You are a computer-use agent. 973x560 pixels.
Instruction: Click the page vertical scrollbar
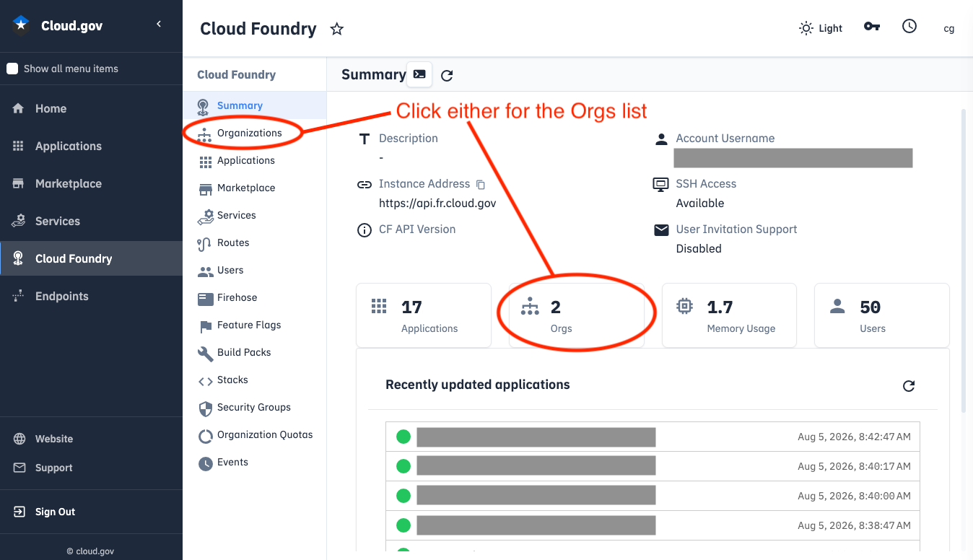(964, 260)
